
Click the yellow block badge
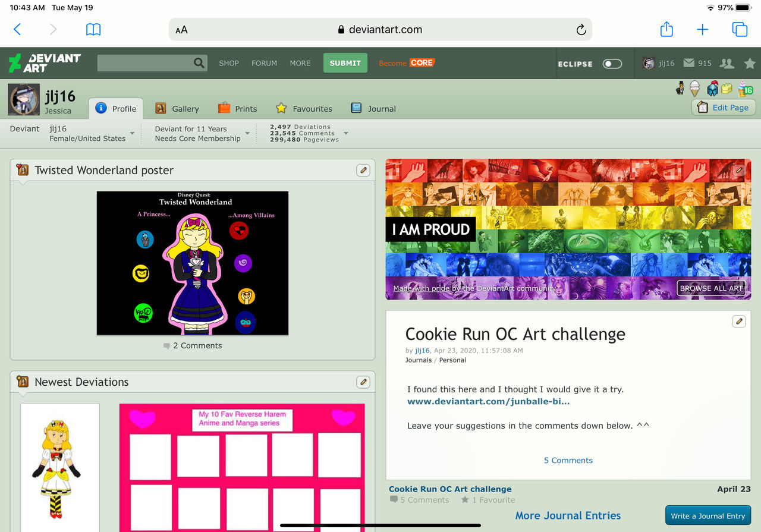[x=727, y=89]
